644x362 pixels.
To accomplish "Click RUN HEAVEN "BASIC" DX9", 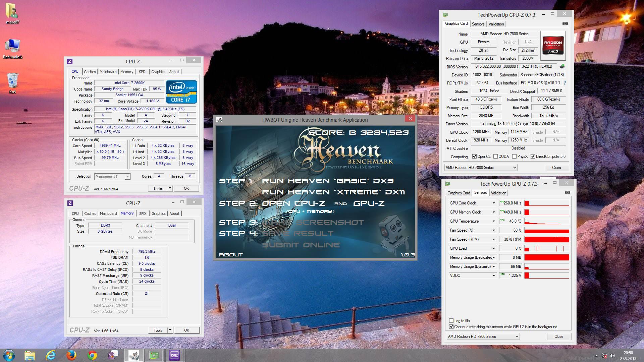I will [x=327, y=181].
